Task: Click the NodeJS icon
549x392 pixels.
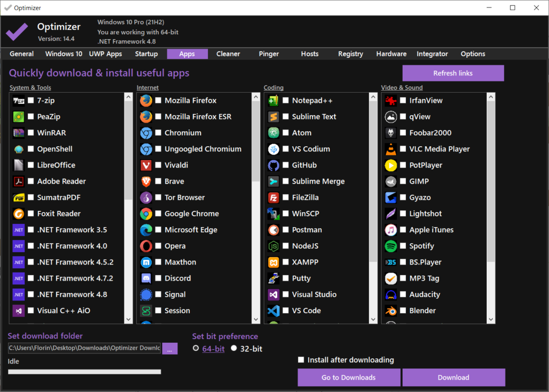Action: point(273,246)
